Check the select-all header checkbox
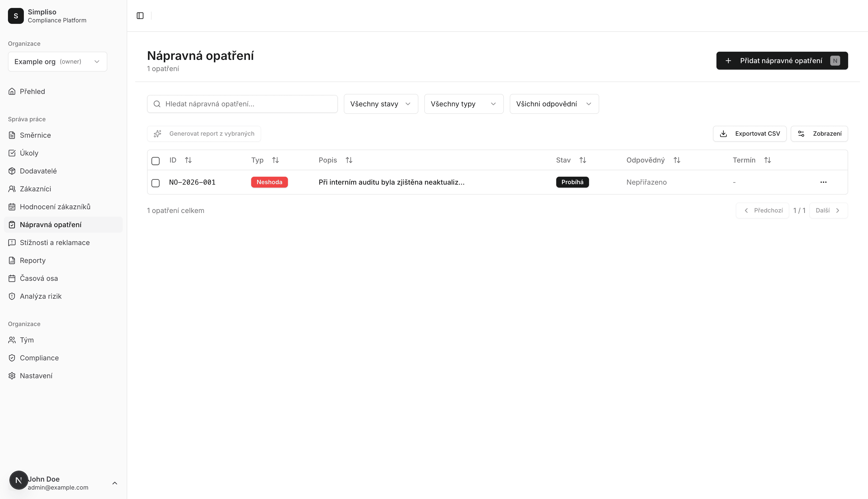 click(x=156, y=161)
